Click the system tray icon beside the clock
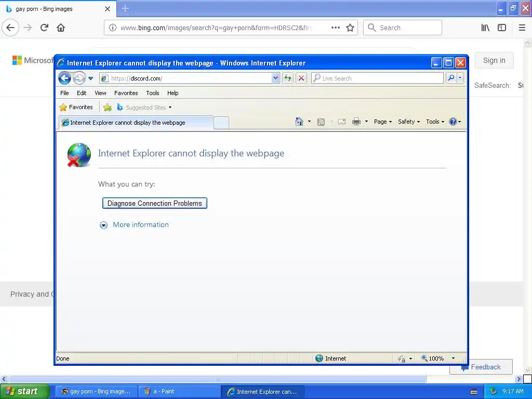532x399 pixels. tap(494, 391)
